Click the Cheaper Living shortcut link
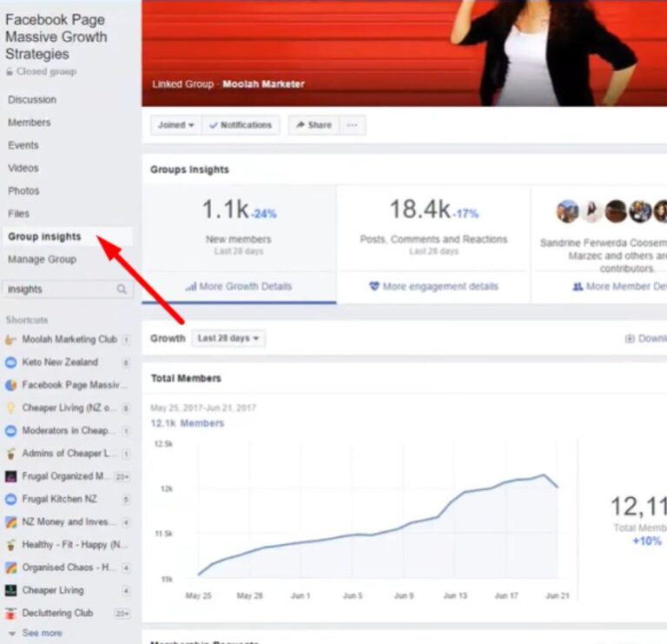The width and height of the screenshot is (667, 644). pyautogui.click(x=53, y=590)
